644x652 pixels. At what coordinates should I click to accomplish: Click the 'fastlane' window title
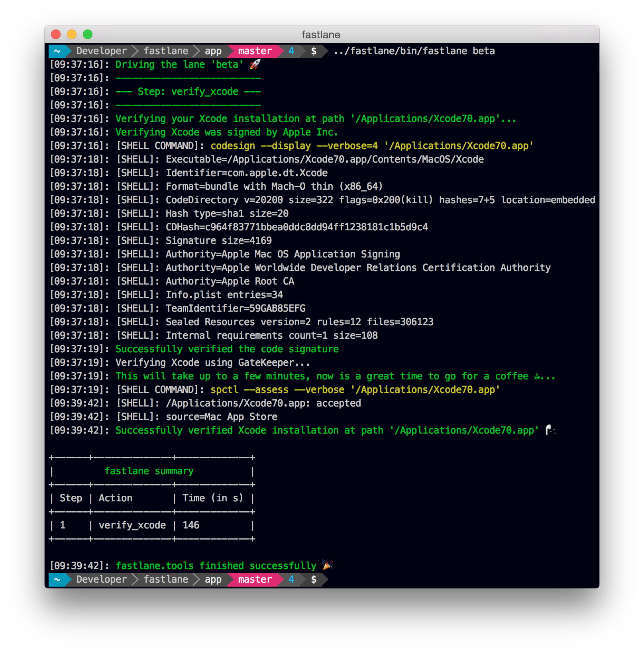tap(321, 35)
